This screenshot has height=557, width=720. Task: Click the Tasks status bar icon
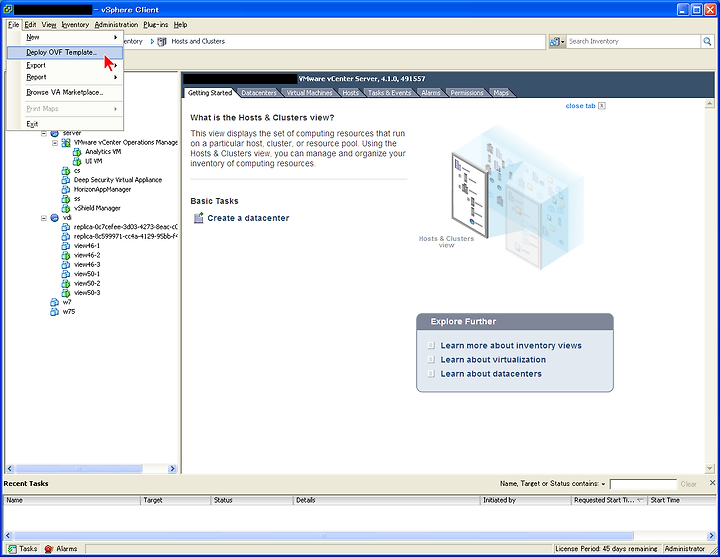click(12, 549)
